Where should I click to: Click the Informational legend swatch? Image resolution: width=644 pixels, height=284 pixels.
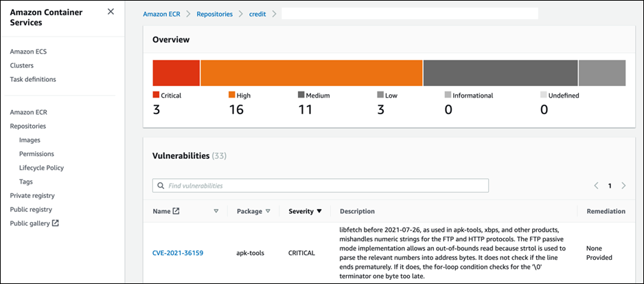(x=448, y=95)
